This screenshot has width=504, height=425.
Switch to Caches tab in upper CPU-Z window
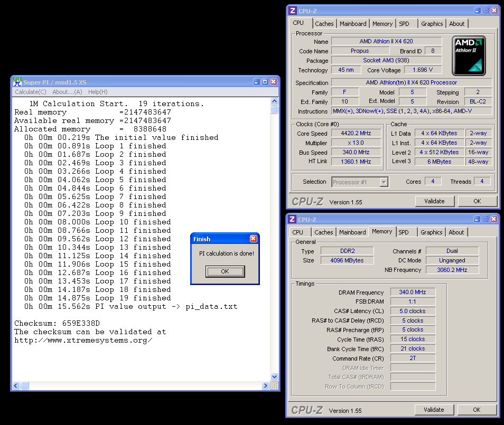coord(324,24)
